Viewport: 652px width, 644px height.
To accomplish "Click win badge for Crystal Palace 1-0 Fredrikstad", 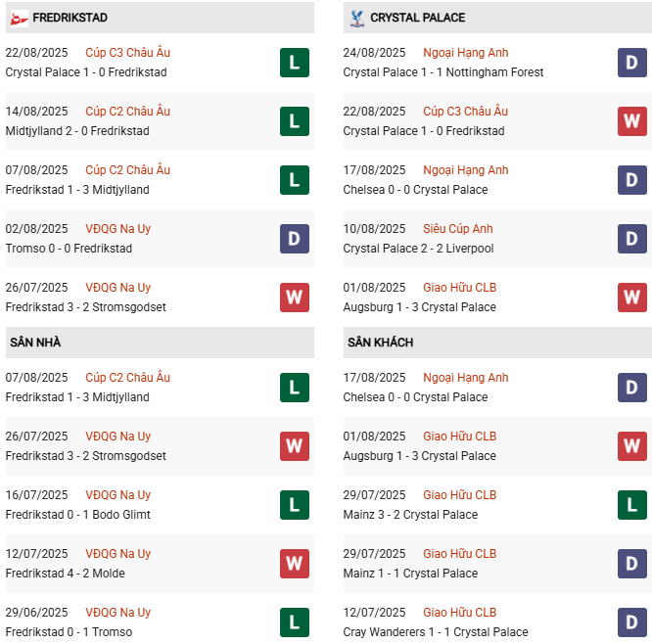I will click(x=631, y=121).
